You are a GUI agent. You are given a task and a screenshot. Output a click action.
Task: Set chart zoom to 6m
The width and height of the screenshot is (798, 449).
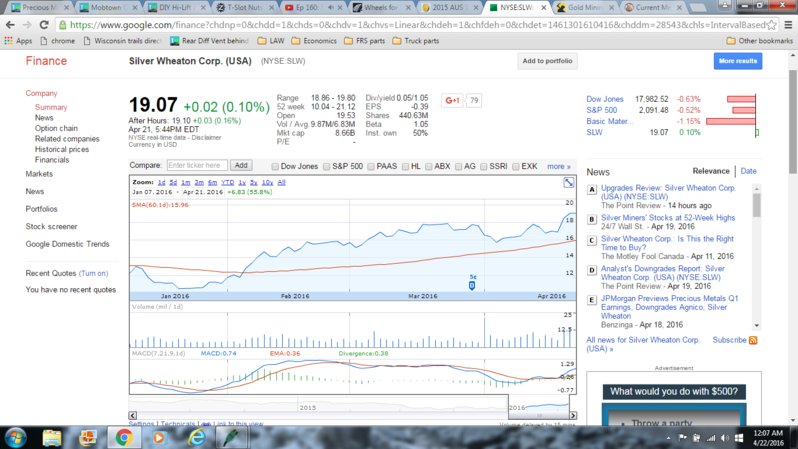(x=212, y=182)
